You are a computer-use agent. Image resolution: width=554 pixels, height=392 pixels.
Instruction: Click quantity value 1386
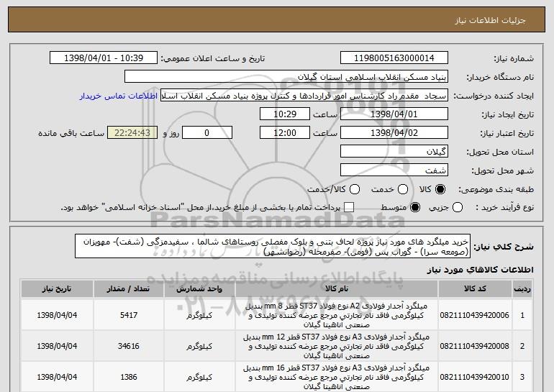click(x=129, y=377)
